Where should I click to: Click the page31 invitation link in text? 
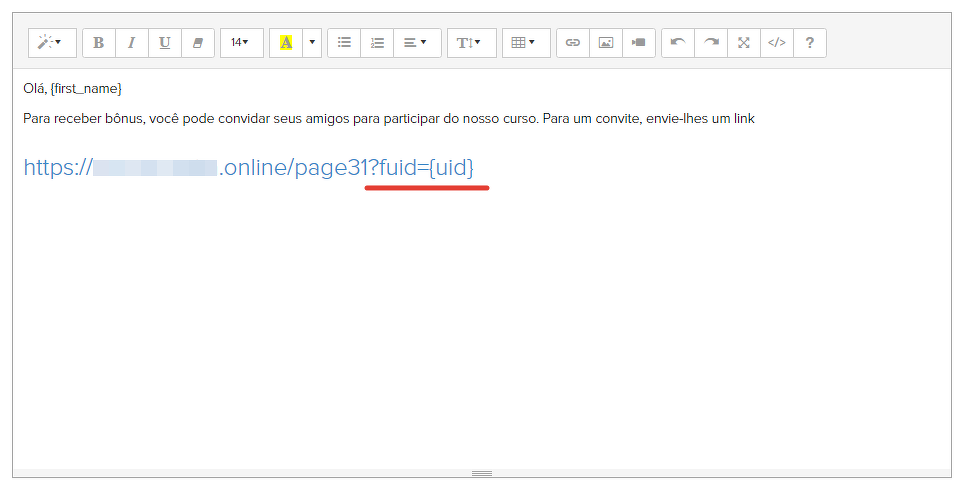tap(248, 168)
